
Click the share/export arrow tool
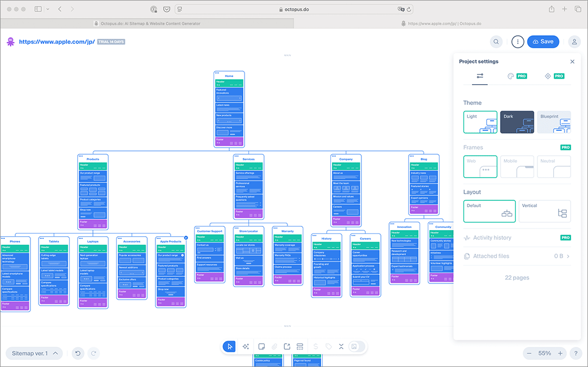click(x=287, y=346)
